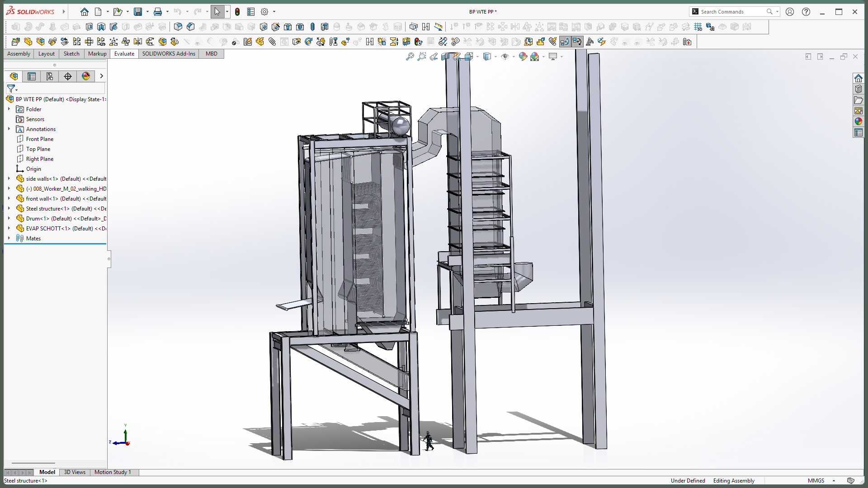868x488 pixels.
Task: Click the MMGS unit system button
Action: [816, 481]
